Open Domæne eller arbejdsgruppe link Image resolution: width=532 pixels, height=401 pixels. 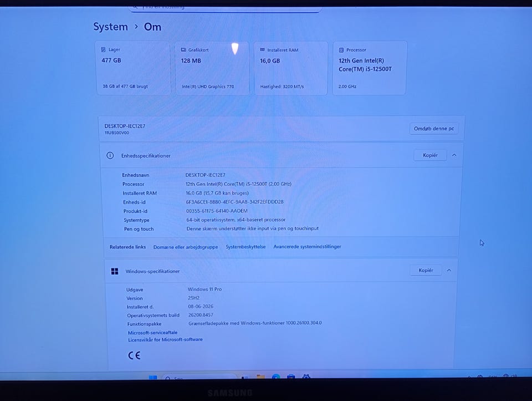click(x=186, y=247)
